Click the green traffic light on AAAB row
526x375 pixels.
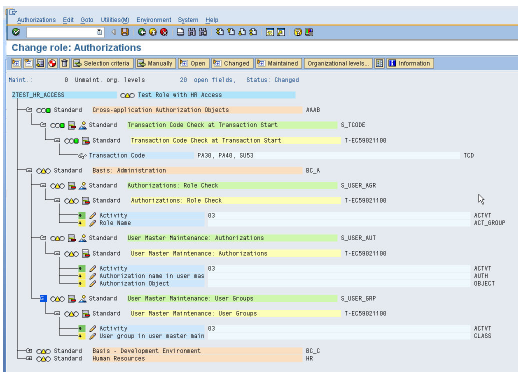coord(43,110)
